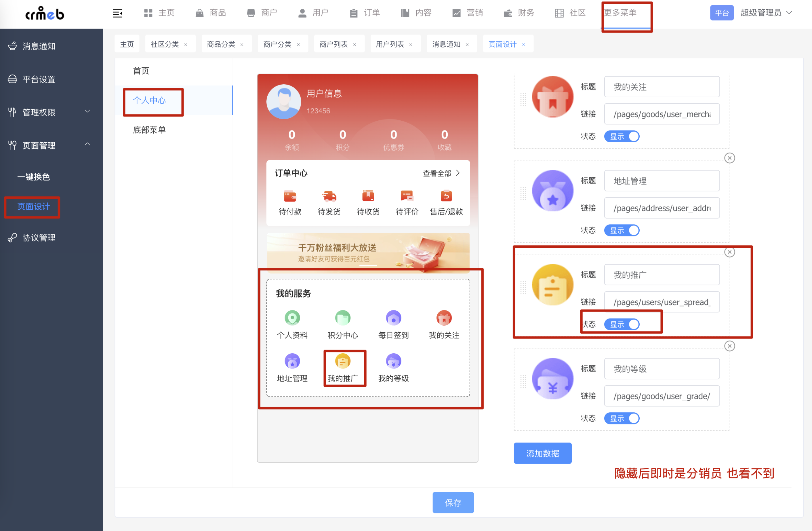
Task: Open the 营销 top menu
Action: tap(467, 13)
